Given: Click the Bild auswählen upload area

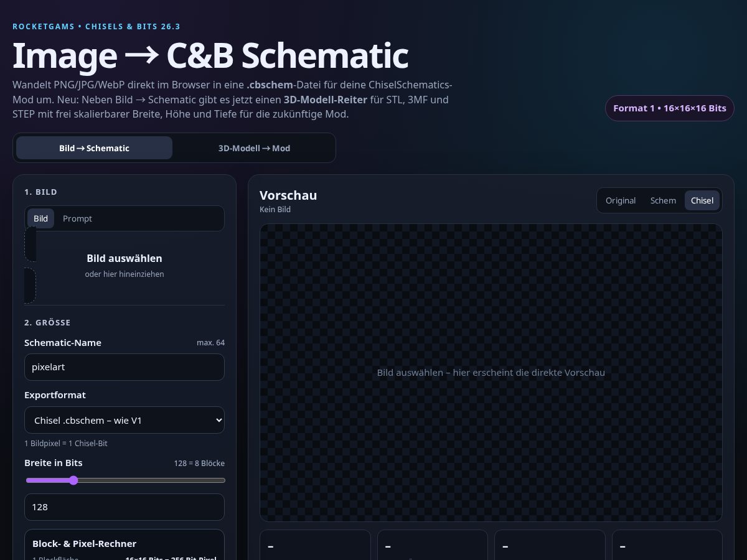Looking at the screenshot, I should coord(125,266).
